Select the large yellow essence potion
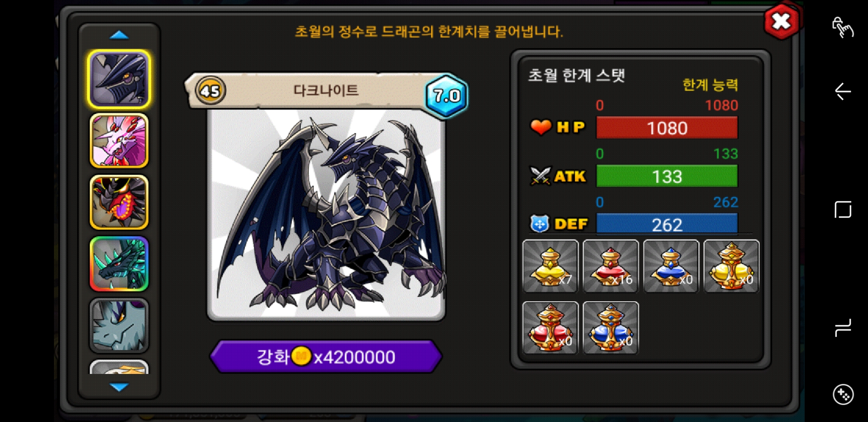This screenshot has width=868, height=422. (731, 266)
